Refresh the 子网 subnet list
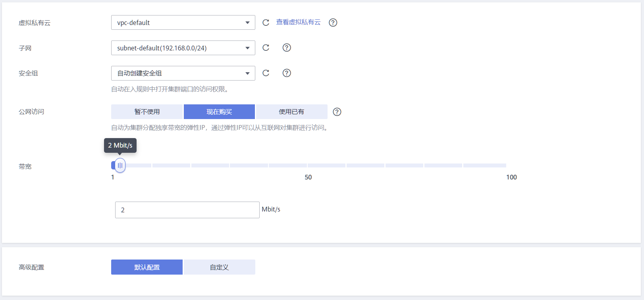 (266, 48)
